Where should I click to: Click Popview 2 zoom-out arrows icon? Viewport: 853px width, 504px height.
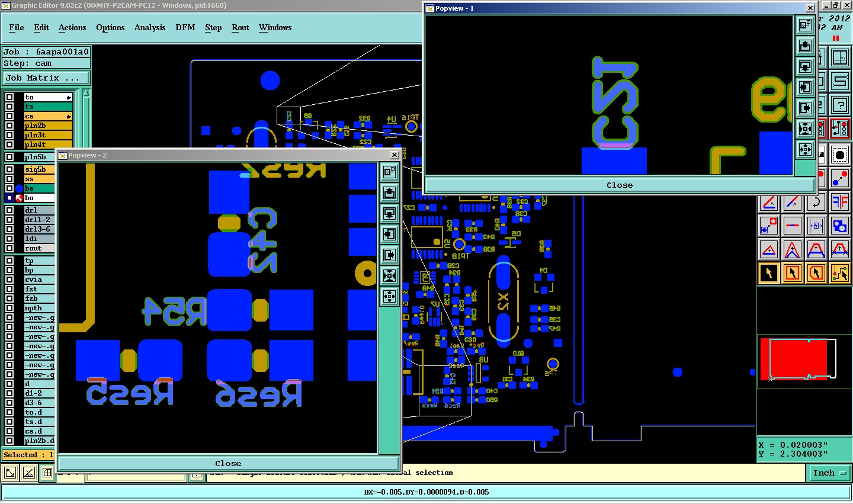click(389, 296)
